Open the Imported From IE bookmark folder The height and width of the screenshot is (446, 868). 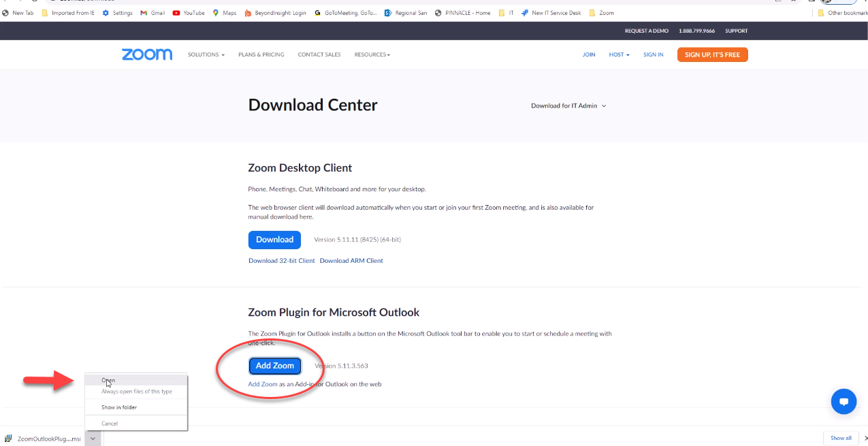(68, 13)
